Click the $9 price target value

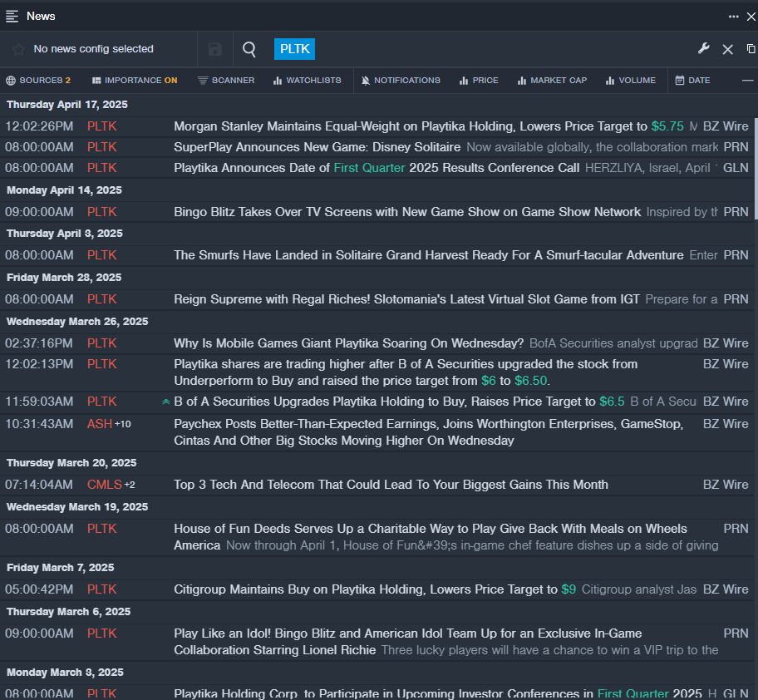[568, 589]
